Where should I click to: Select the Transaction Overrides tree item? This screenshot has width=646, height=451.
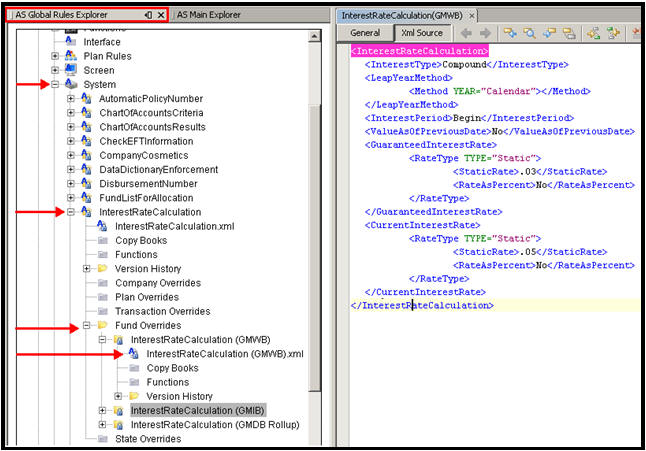point(163,311)
